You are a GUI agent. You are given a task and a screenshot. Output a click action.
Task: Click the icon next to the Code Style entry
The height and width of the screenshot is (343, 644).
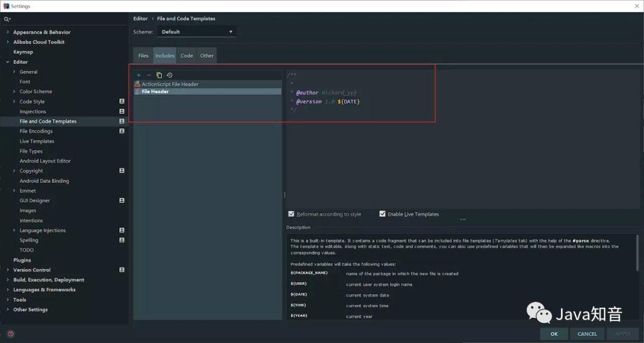[122, 101]
